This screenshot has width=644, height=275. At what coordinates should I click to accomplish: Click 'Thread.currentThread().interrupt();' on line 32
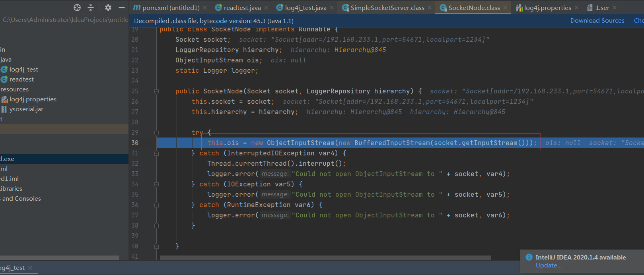(x=276, y=164)
